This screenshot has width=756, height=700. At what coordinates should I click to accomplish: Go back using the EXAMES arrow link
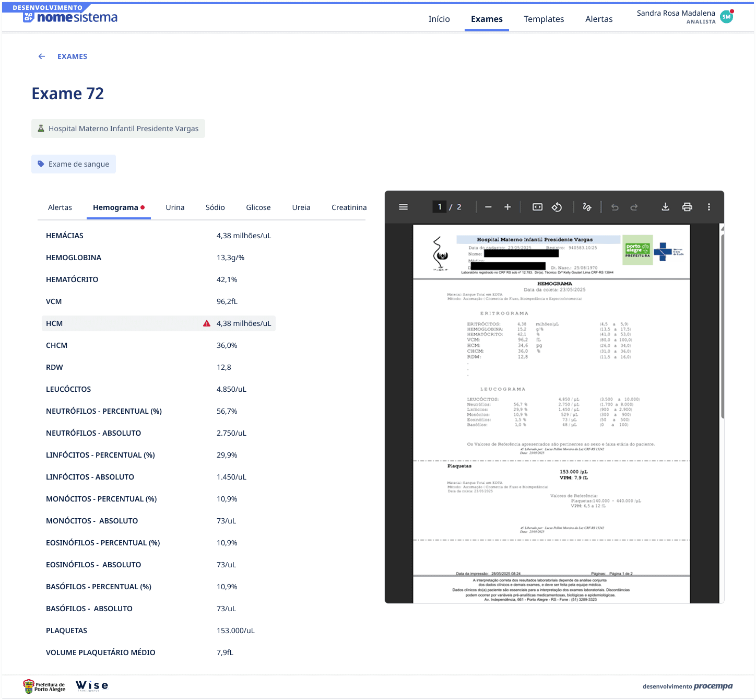tap(41, 56)
